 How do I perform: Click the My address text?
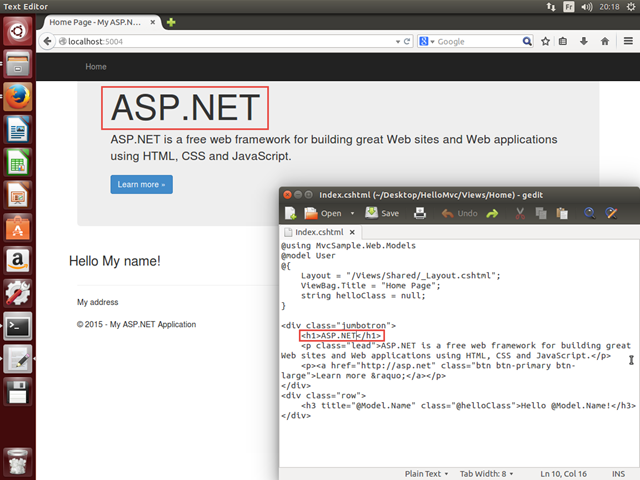(98, 302)
